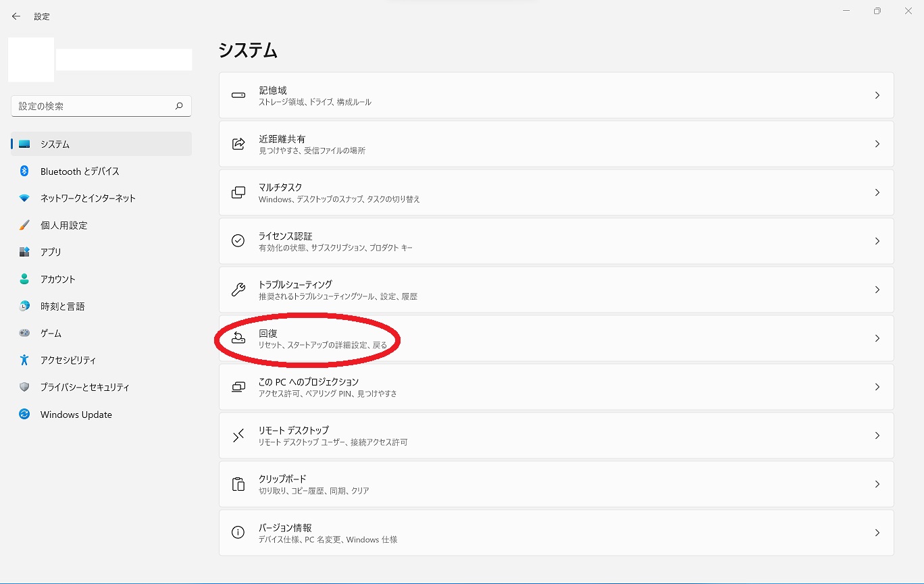Image resolution: width=924 pixels, height=584 pixels.
Task: Select ネットワークとインターネット in sidebar
Action: coord(88,198)
